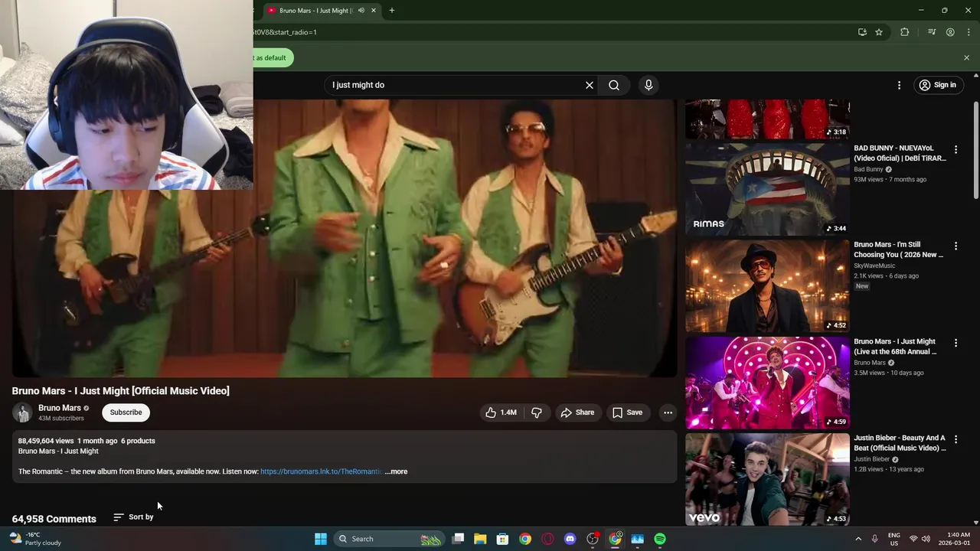Dismiss the default browser infobar

[x=966, y=57]
